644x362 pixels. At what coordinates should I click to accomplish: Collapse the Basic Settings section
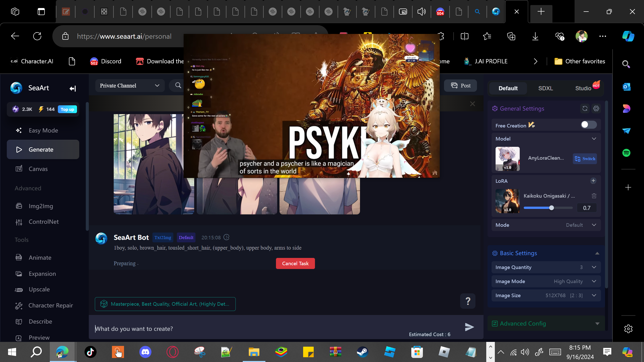pyautogui.click(x=597, y=253)
